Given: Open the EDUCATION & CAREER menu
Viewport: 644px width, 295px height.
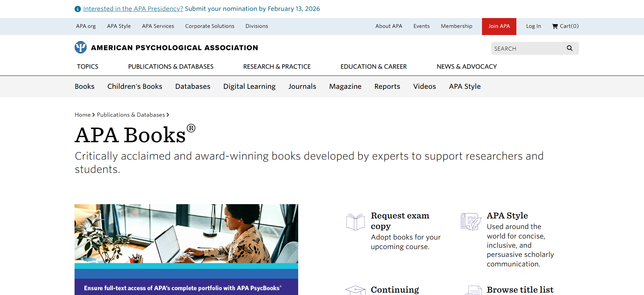Looking at the screenshot, I should [373, 67].
